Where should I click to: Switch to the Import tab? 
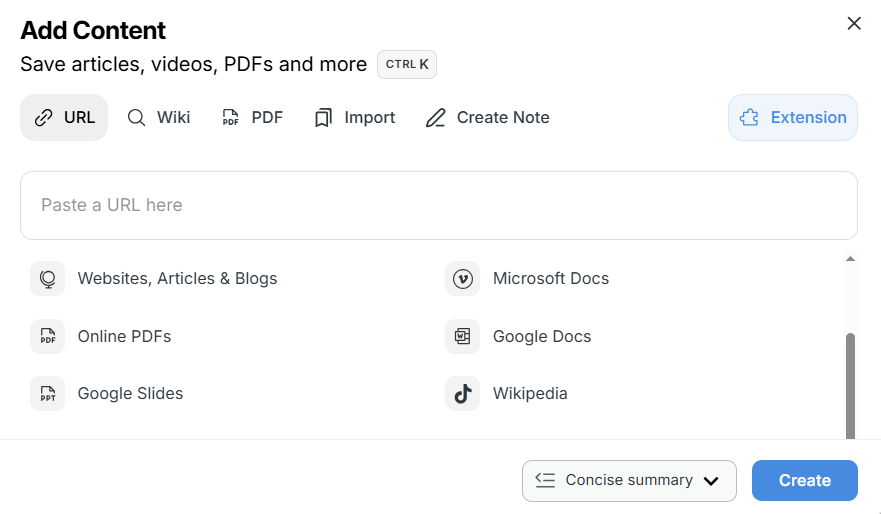click(x=354, y=117)
